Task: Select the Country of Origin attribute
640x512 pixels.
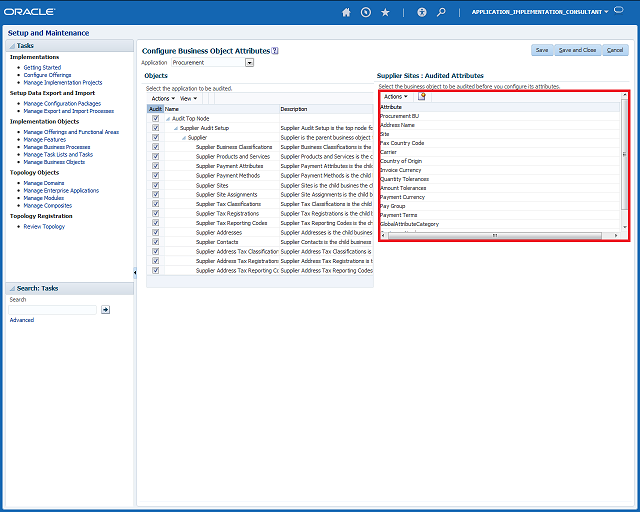Action: coord(500,161)
